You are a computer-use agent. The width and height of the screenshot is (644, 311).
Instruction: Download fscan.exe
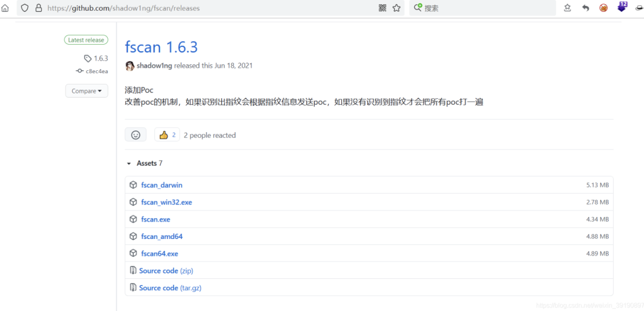(156, 219)
